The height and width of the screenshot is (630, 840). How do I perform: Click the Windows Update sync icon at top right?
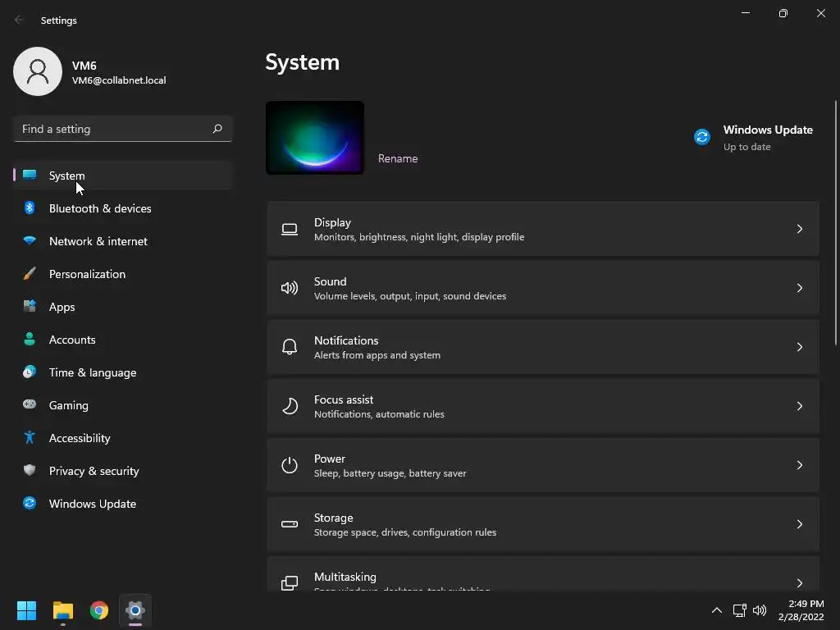click(702, 137)
